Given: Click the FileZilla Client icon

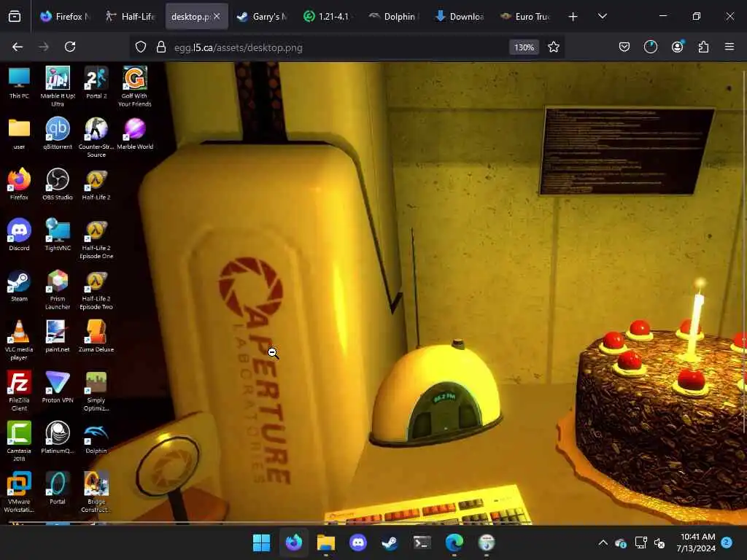Looking at the screenshot, I should (19, 392).
